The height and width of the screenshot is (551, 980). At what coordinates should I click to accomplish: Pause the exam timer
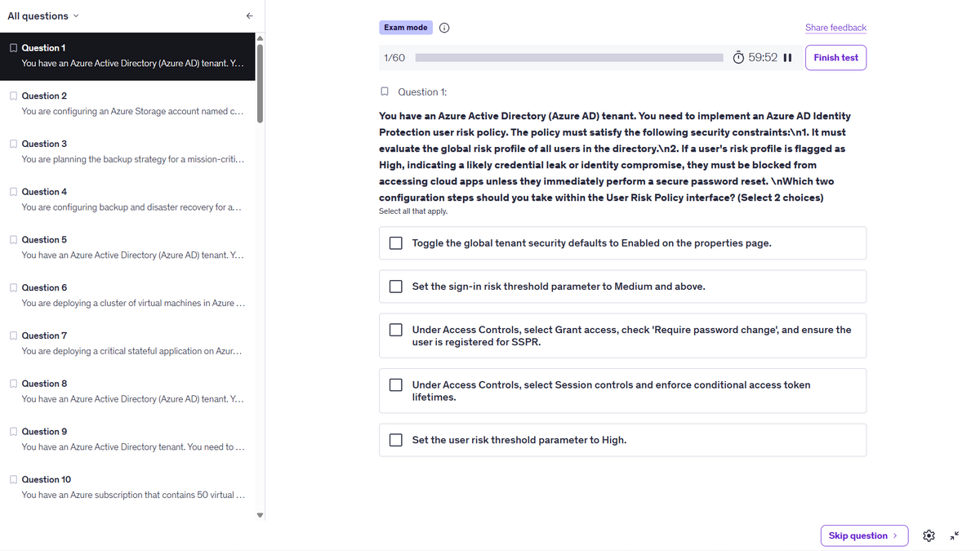pos(787,58)
